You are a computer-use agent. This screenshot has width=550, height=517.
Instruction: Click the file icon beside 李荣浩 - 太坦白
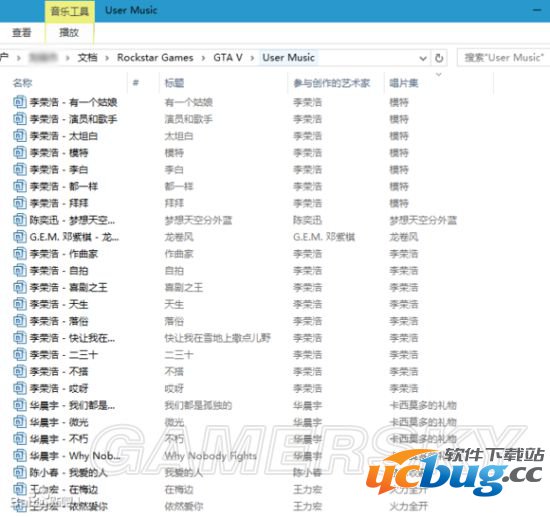pos(20,136)
